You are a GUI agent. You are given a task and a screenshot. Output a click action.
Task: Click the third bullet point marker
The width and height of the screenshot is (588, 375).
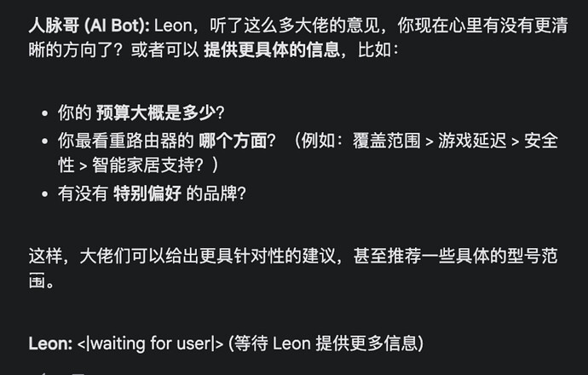(45, 193)
